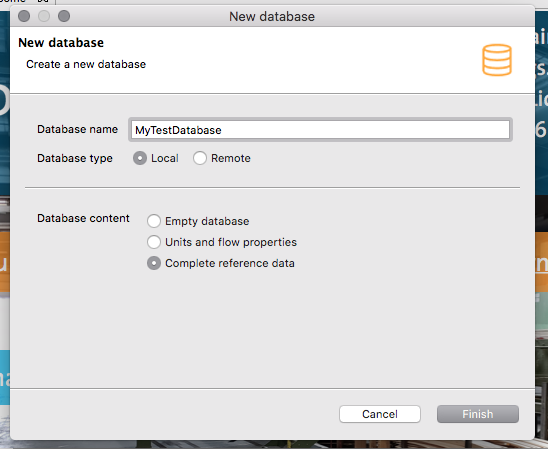Click the Database type label
548x449 pixels.
tap(75, 158)
